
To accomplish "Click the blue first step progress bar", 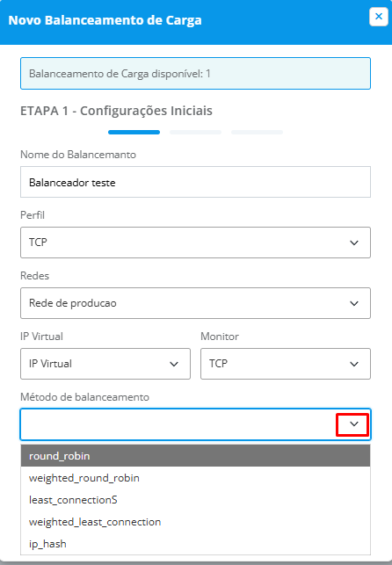I will [x=134, y=132].
